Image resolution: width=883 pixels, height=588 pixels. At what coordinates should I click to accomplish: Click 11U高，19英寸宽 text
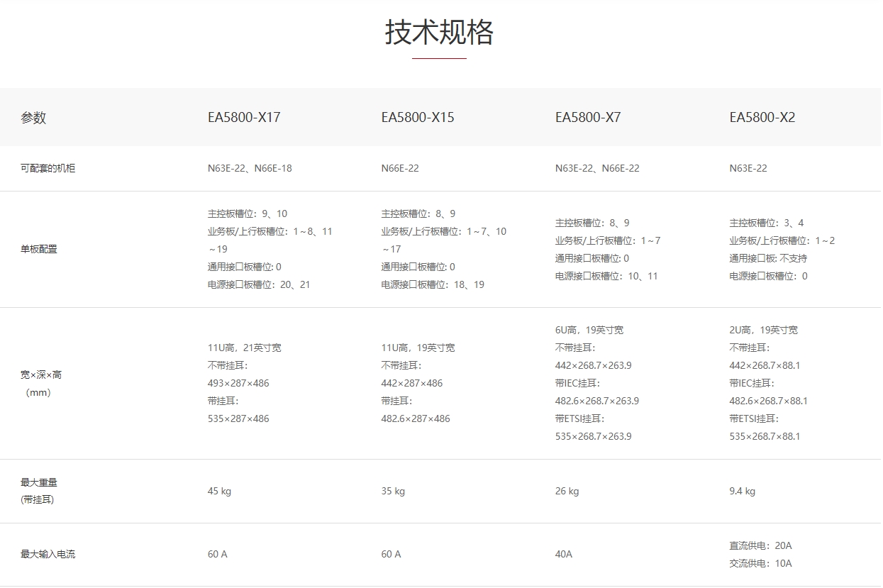click(418, 348)
